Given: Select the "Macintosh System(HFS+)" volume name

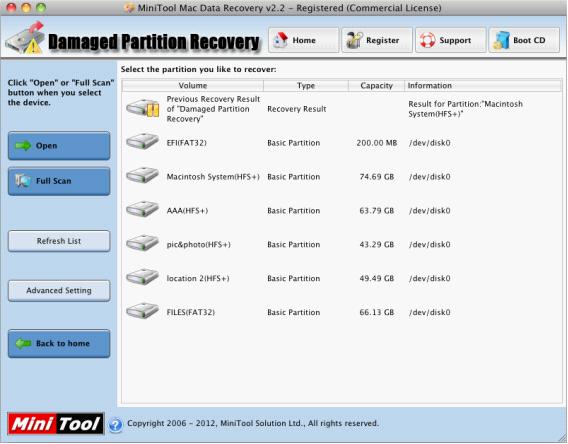Looking at the screenshot, I should (x=213, y=177).
